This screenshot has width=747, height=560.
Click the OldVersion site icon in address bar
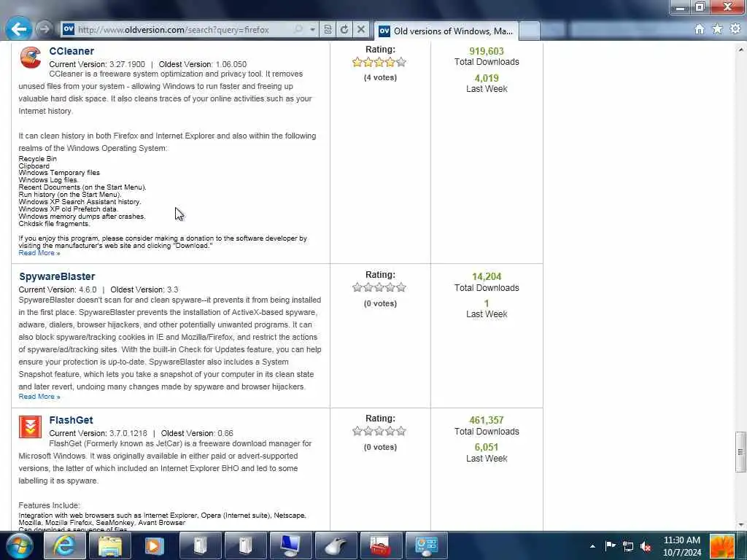click(69, 29)
